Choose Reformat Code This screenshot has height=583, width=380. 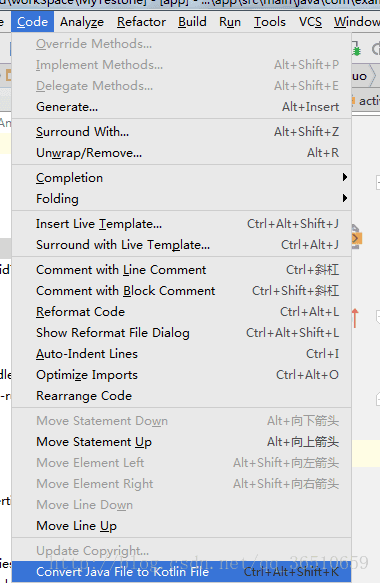(181, 312)
